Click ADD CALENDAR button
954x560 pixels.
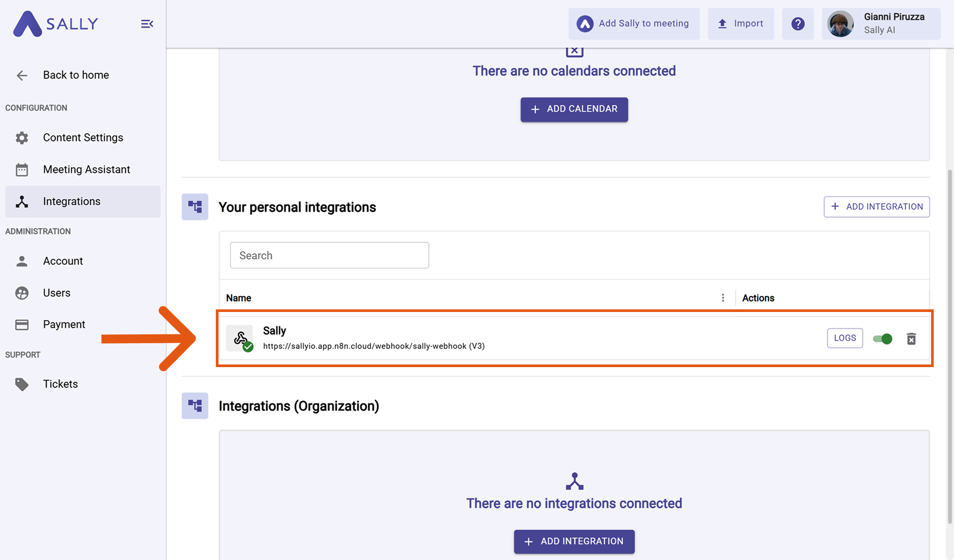pyautogui.click(x=574, y=109)
